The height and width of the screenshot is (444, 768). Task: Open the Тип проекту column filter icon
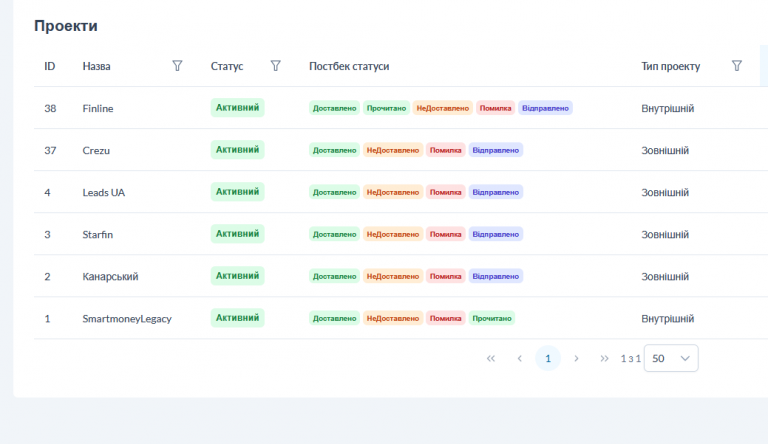pyautogui.click(x=737, y=66)
